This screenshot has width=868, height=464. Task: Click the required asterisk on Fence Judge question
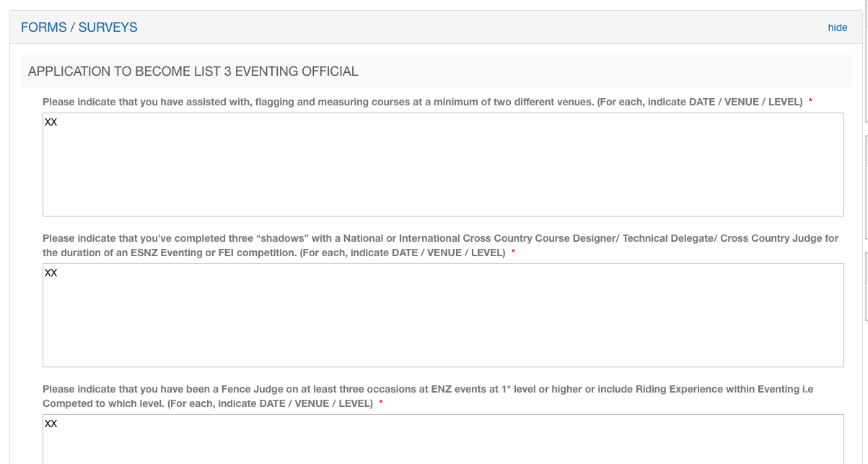[380, 403]
